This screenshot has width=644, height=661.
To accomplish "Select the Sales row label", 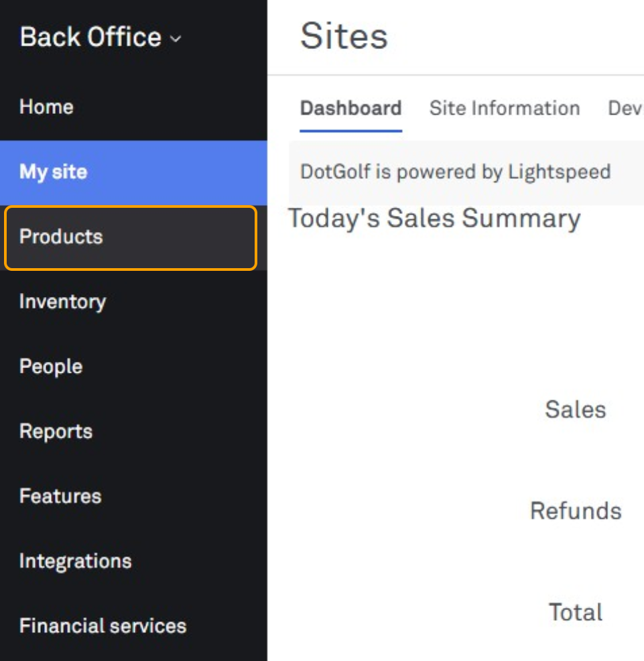I will click(x=575, y=410).
